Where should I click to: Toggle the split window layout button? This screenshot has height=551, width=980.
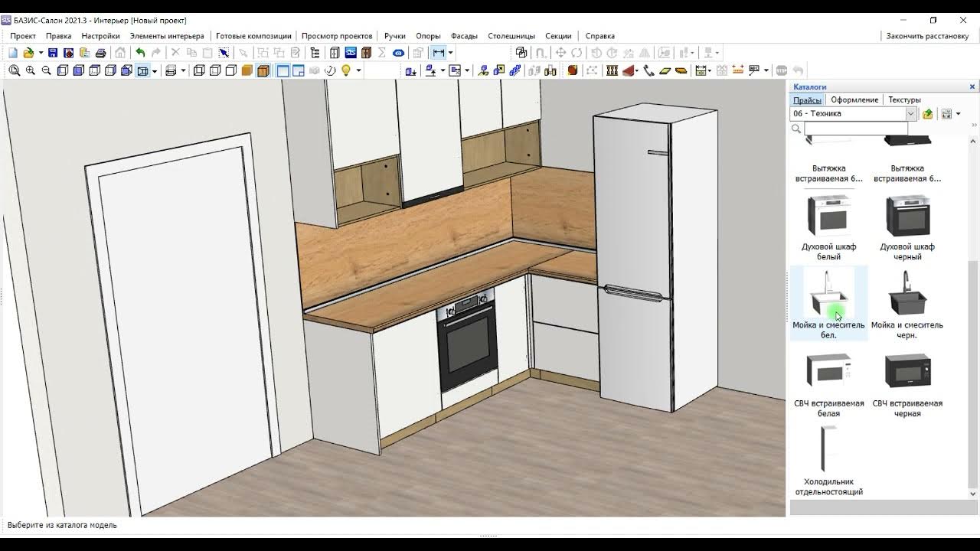click(298, 70)
